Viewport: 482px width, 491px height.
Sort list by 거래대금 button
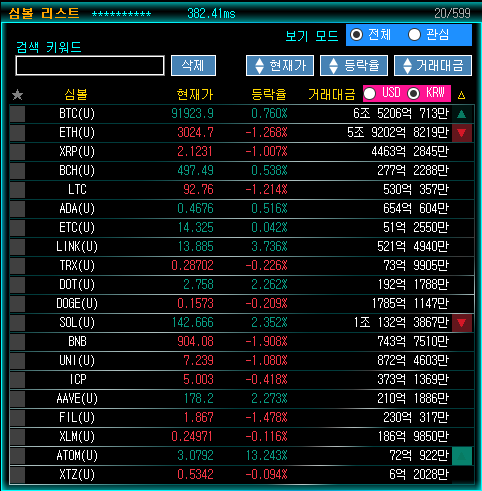click(433, 65)
